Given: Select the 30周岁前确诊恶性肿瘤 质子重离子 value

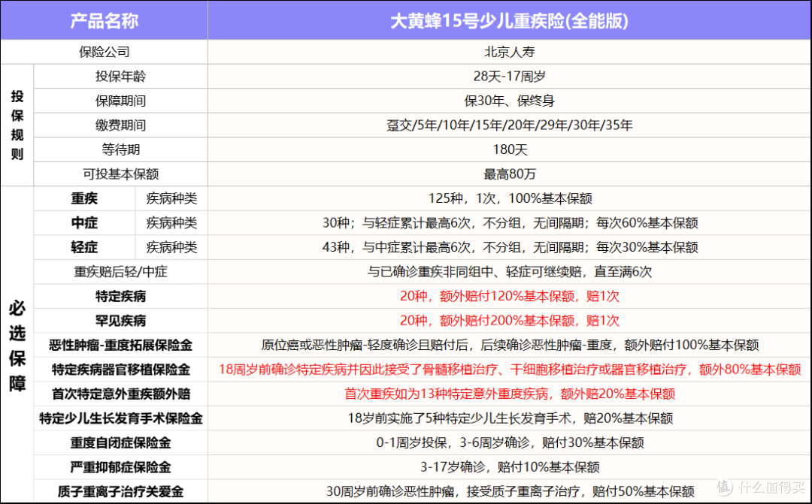Looking at the screenshot, I should (x=510, y=491).
